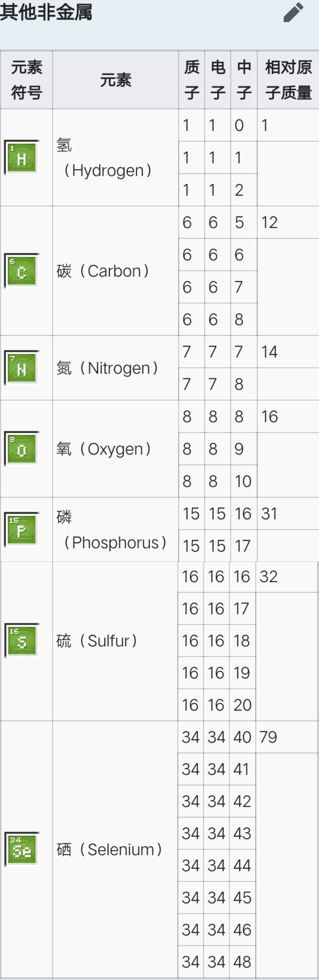Click the 质子 column header
This screenshot has width=319, height=980.
pos(191,80)
